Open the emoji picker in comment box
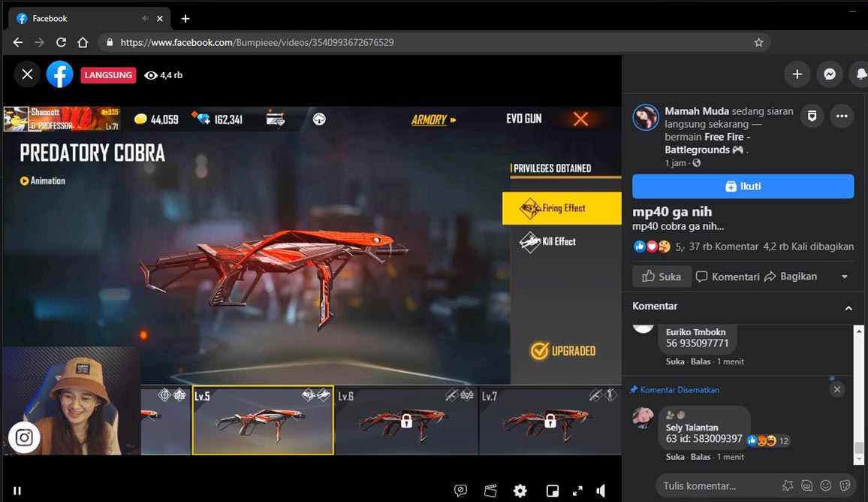 (825, 486)
